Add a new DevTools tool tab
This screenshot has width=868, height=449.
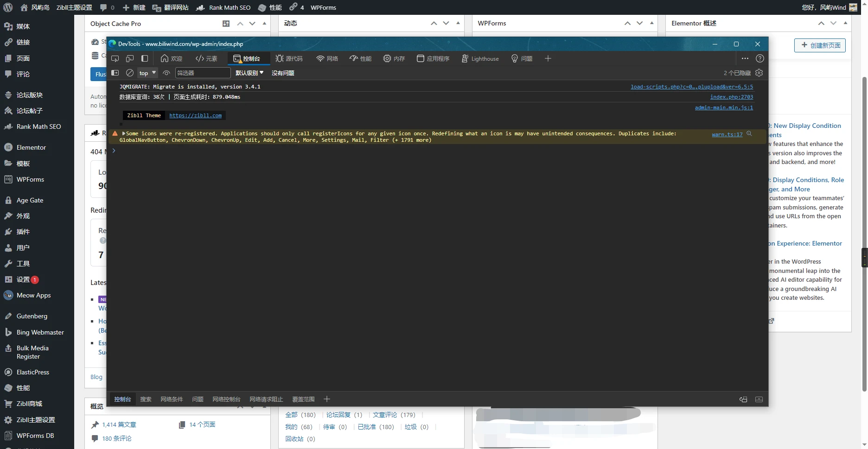548,58
